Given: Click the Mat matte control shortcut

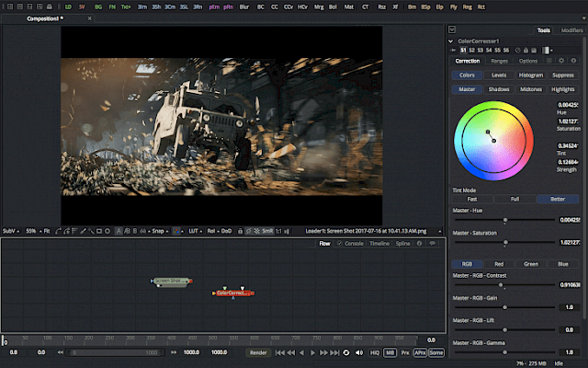Looking at the screenshot, I should pyautogui.click(x=347, y=6).
